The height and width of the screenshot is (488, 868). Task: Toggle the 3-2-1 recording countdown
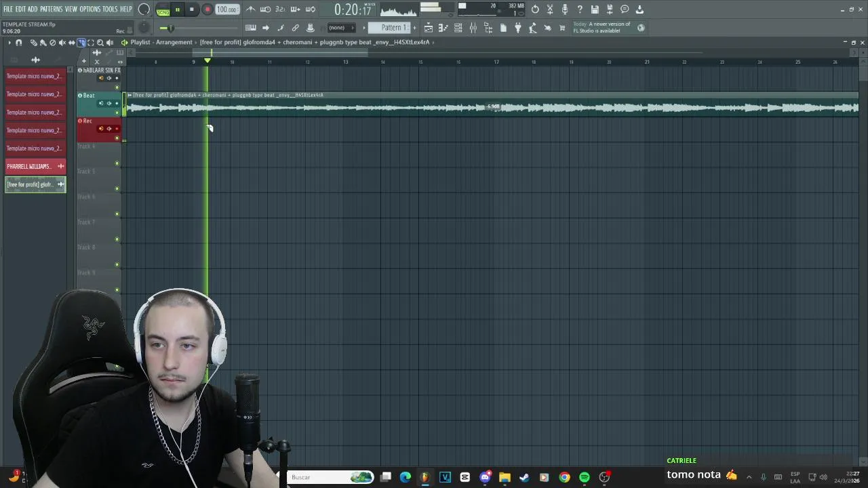(x=280, y=9)
